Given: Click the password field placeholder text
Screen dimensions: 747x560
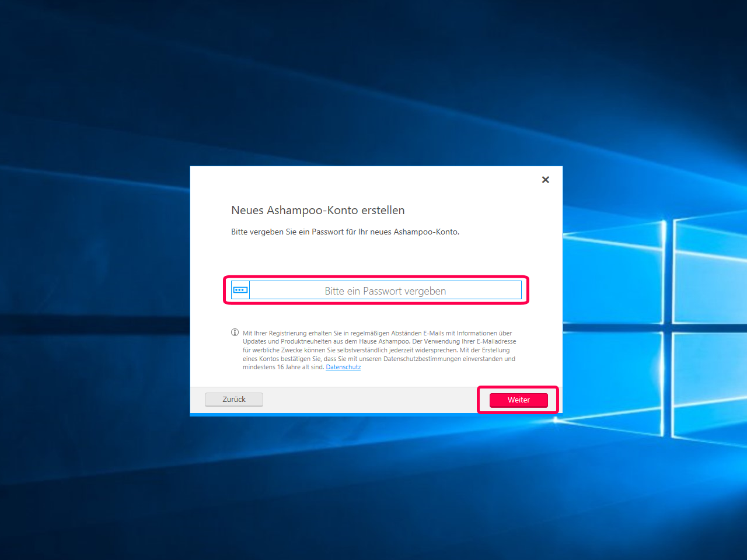Looking at the screenshot, I should tap(385, 291).
